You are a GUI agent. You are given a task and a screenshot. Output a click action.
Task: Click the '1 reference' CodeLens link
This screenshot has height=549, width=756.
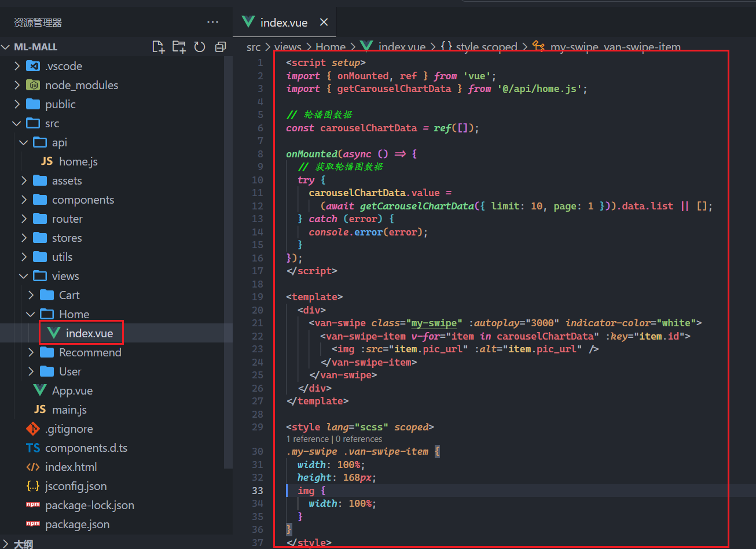308,439
